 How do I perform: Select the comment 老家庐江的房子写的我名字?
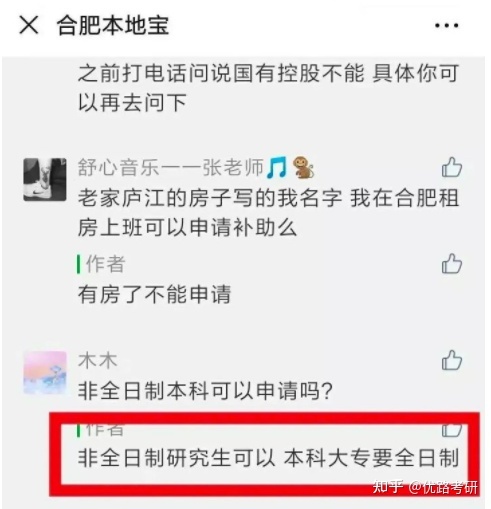pos(269,213)
